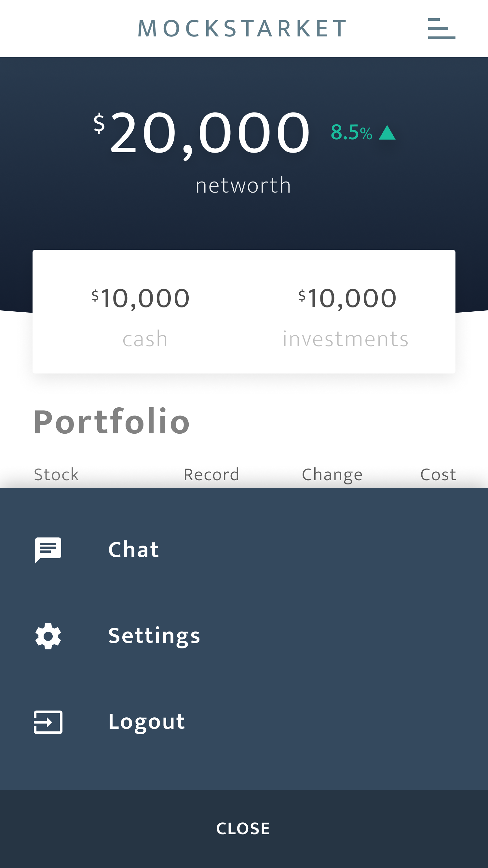Click the $10,000 investments amount
The image size is (488, 868).
coord(347,299)
